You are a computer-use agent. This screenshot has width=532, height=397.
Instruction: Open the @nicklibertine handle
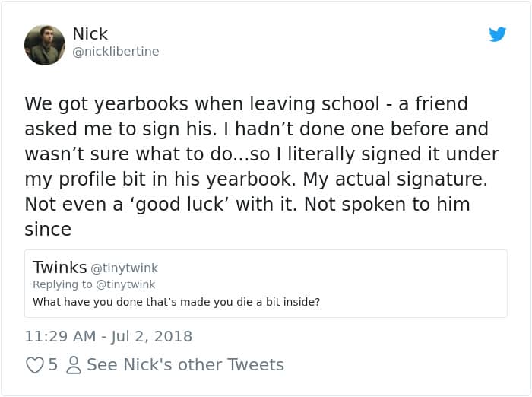click(x=116, y=52)
